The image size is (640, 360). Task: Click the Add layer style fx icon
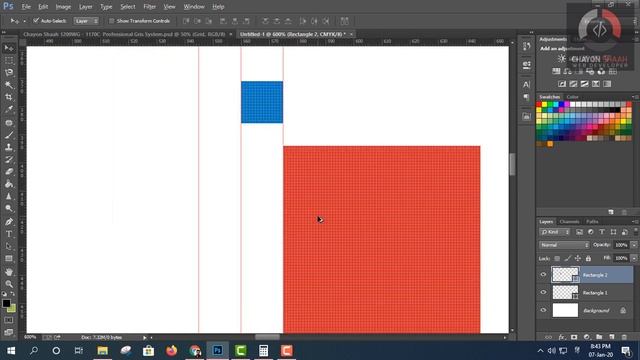(562, 337)
